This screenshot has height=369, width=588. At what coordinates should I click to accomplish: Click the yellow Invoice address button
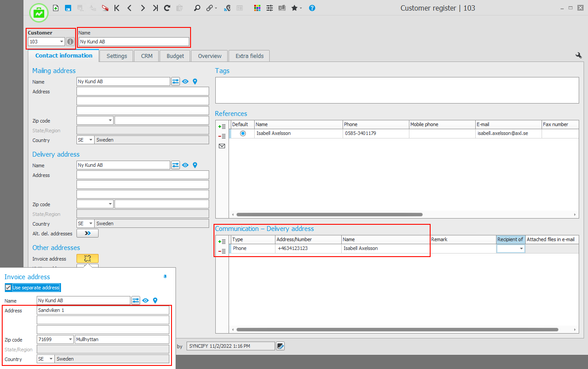coord(88,259)
